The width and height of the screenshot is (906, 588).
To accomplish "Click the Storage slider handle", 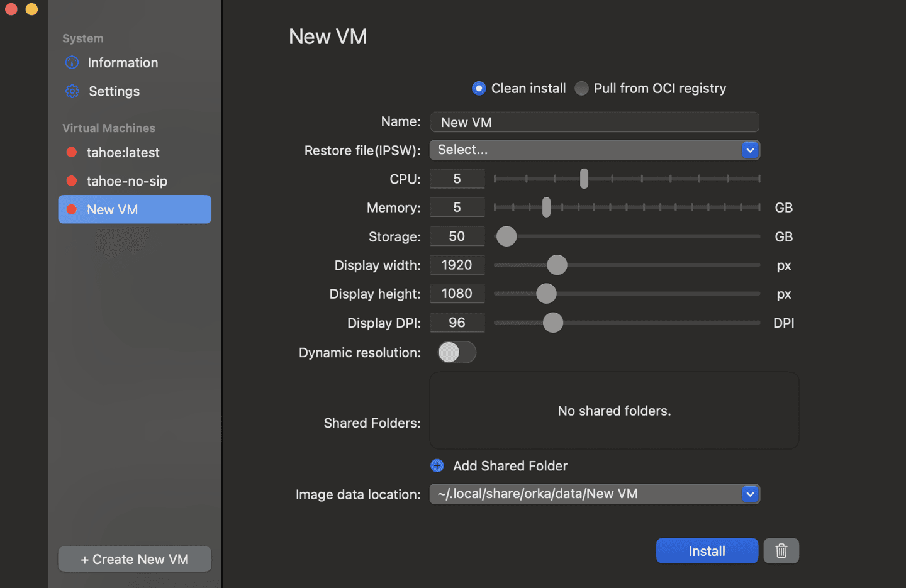I will [506, 236].
